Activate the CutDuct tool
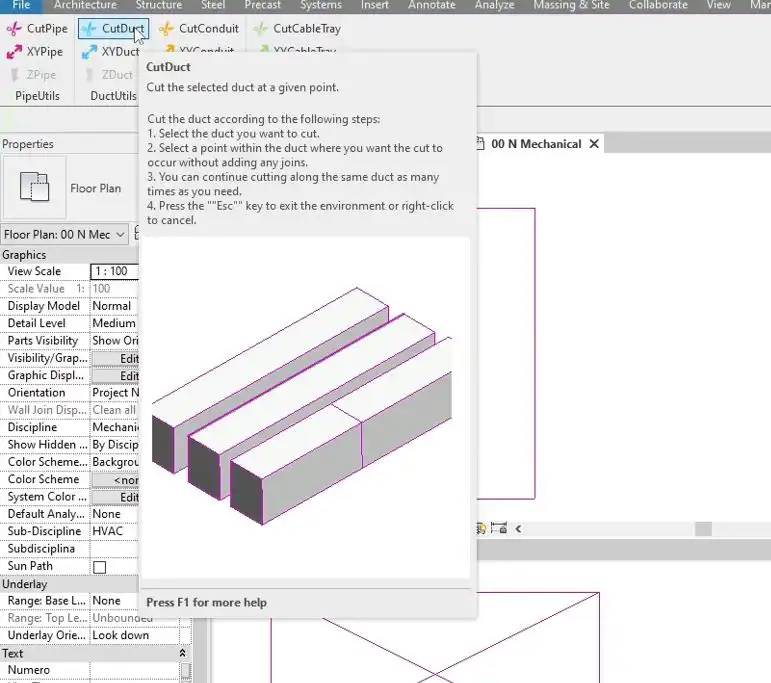This screenshot has width=771, height=683. pyautogui.click(x=113, y=29)
